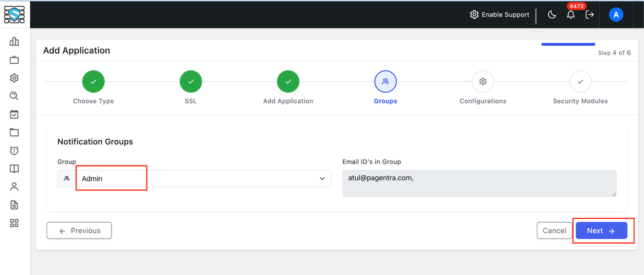The image size is (644, 275).
Task: Jump to the Configurations step gear
Action: pyautogui.click(x=483, y=82)
